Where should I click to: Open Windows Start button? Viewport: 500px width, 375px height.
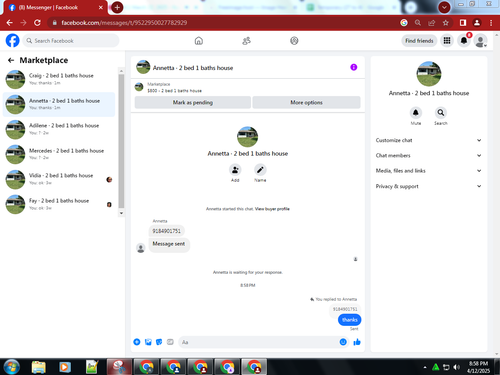[x=12, y=367]
